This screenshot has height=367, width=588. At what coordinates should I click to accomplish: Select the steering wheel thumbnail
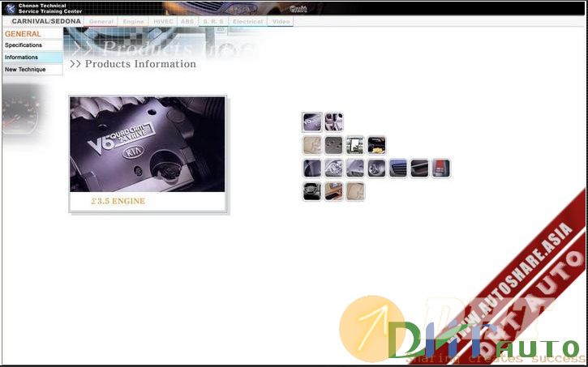(x=312, y=191)
